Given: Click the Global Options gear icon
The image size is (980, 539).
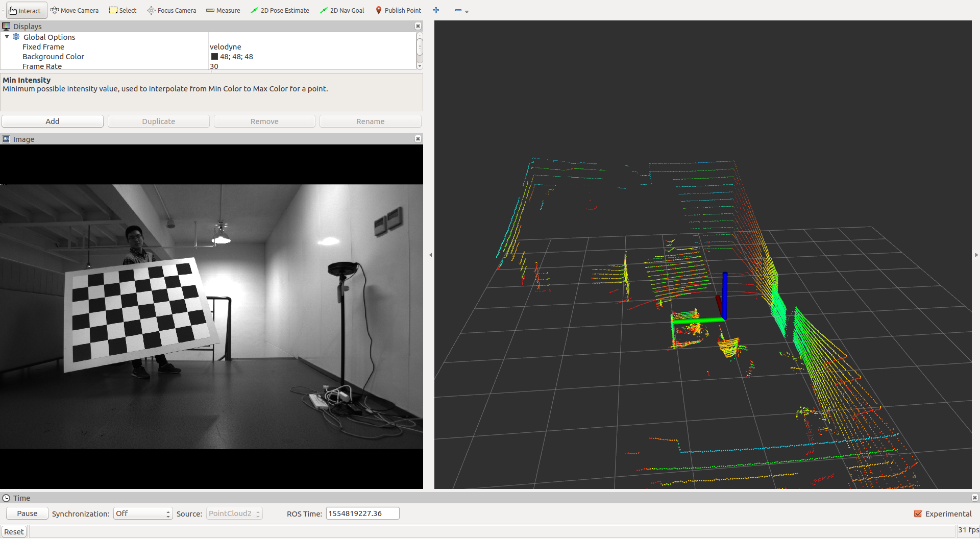Looking at the screenshot, I should coord(16,37).
